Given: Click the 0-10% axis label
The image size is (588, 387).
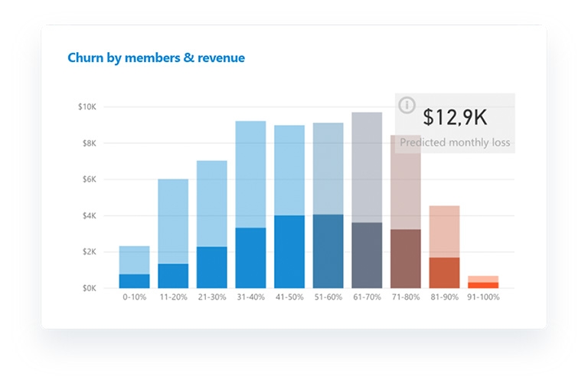Looking at the screenshot, I should (134, 297).
